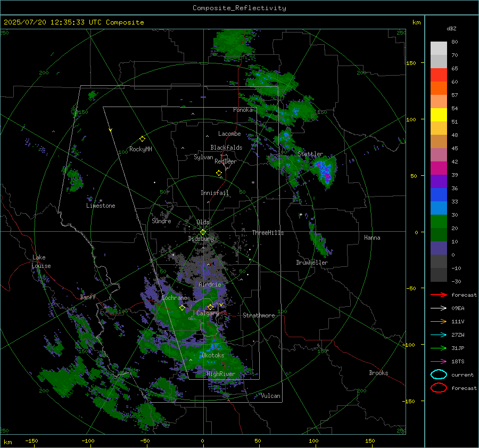Select yellow diamond marker above RockyMH
479x448 pixels.
[x=142, y=139]
